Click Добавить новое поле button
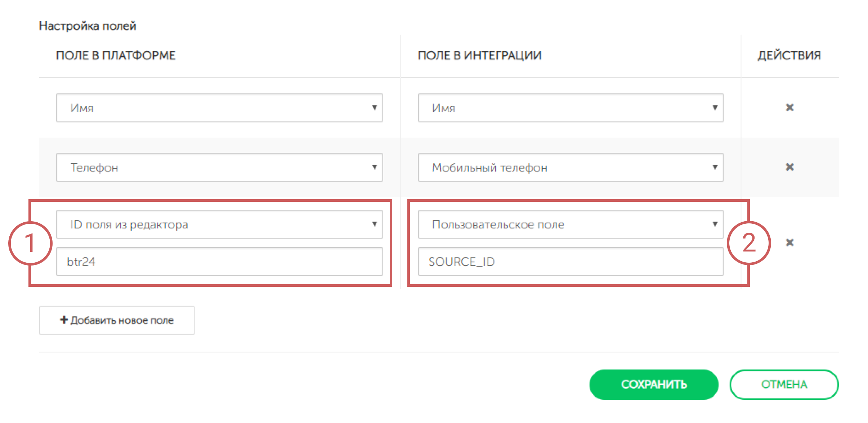The height and width of the screenshot is (423, 868). tap(117, 320)
